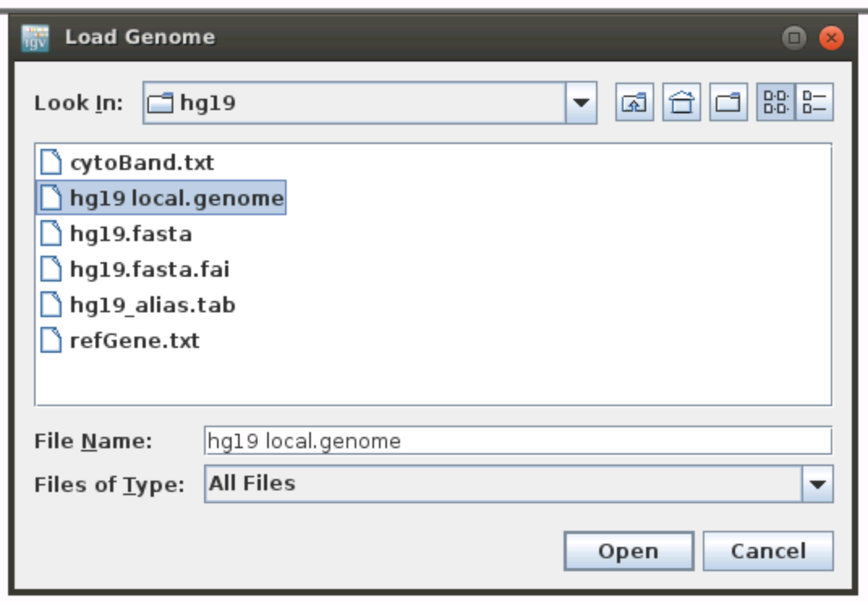Open the Look In dropdown

pyautogui.click(x=581, y=104)
